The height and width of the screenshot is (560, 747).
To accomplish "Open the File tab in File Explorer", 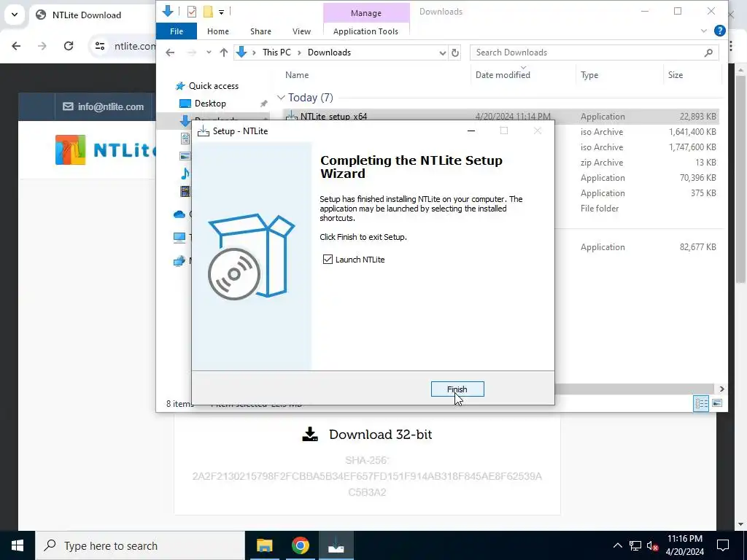I will click(x=177, y=31).
